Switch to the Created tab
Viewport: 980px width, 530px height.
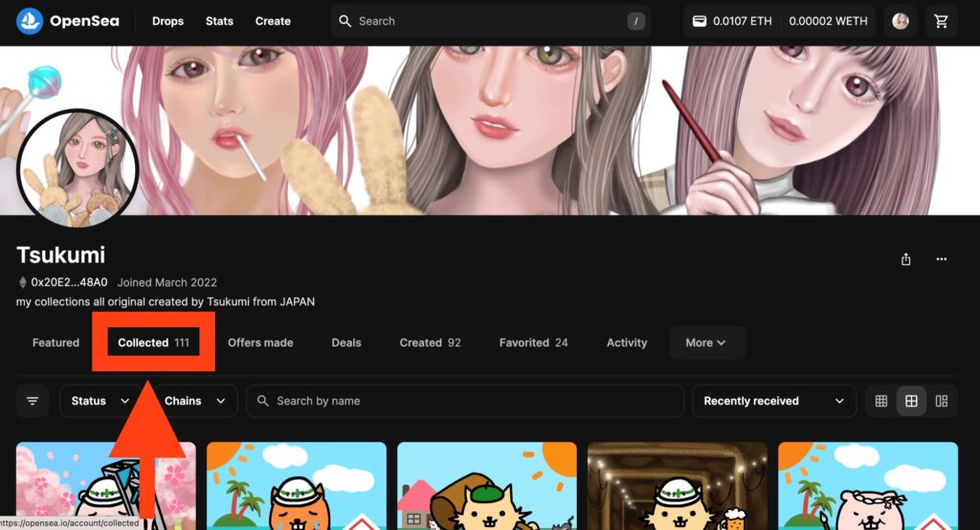(x=430, y=342)
